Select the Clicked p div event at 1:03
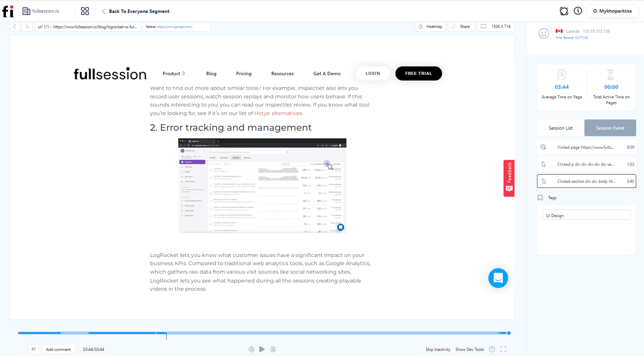This screenshot has height=356, width=644. [x=586, y=164]
